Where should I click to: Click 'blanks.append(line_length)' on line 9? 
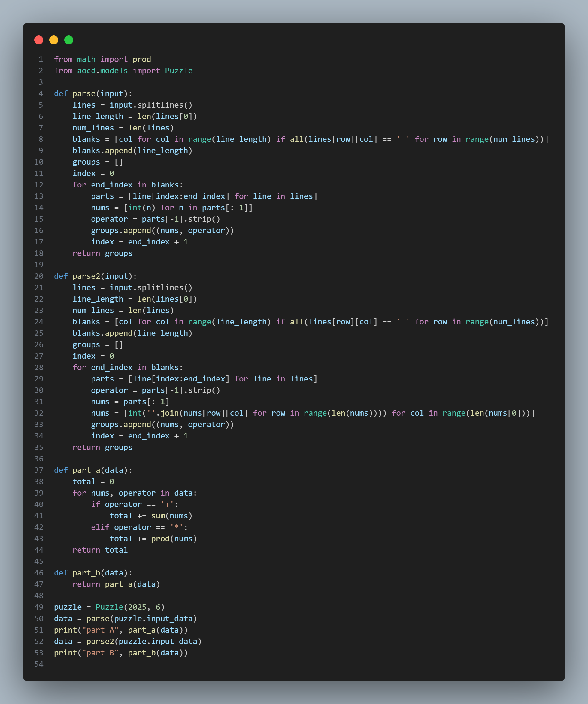tap(132, 150)
